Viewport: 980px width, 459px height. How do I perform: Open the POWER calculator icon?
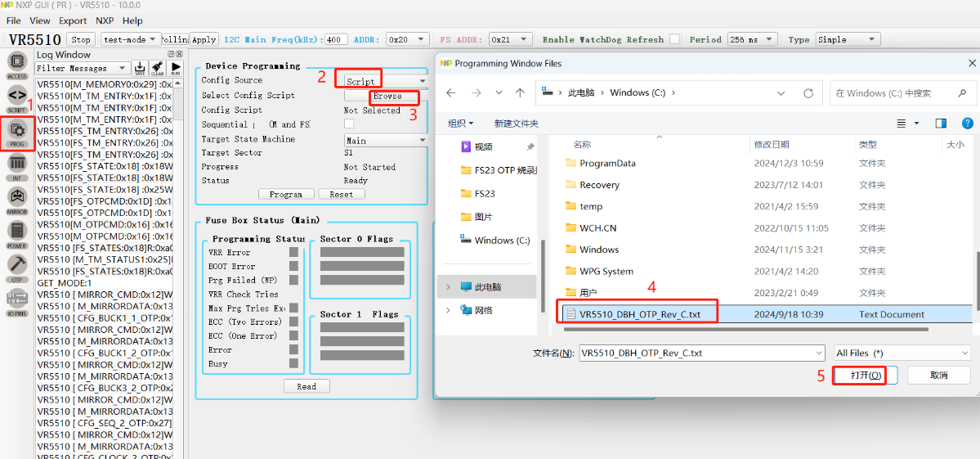17,233
